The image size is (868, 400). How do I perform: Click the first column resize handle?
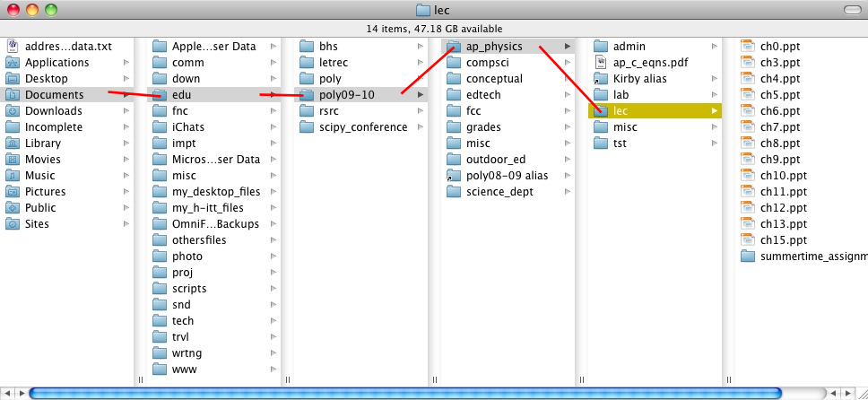(140, 379)
